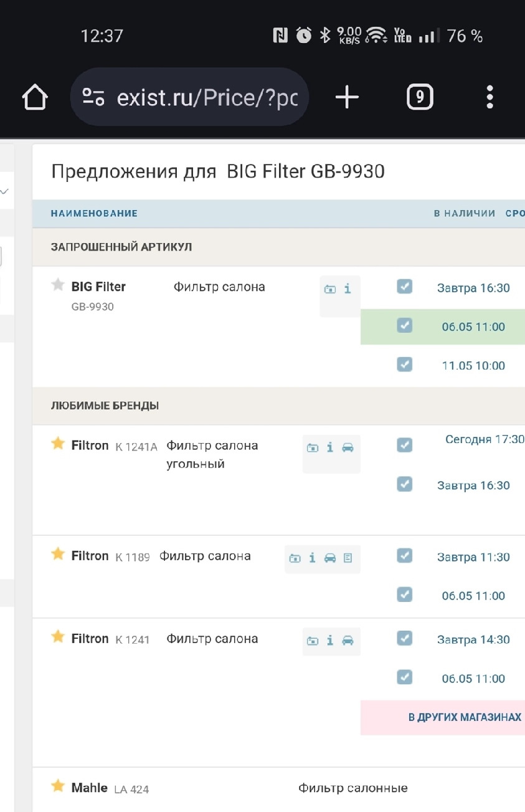Open browser three-dot menu
The height and width of the screenshot is (812, 525).
(490, 97)
